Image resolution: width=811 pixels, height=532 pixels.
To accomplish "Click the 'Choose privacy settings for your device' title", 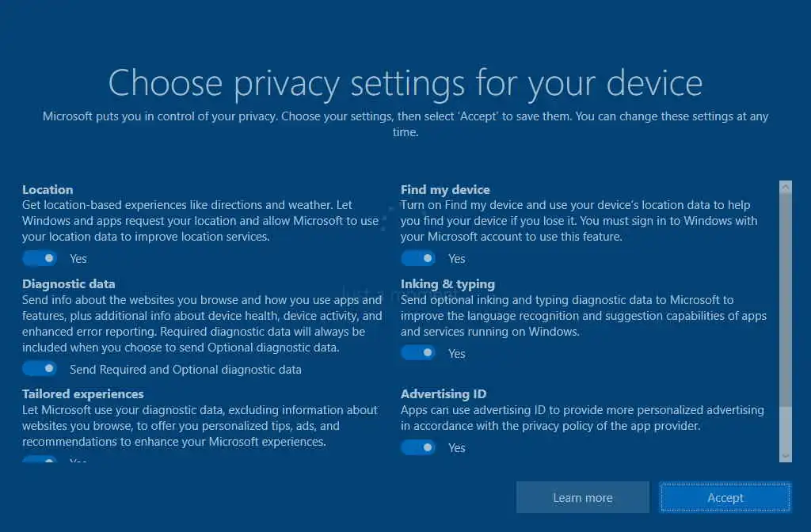I will pyautogui.click(x=405, y=83).
